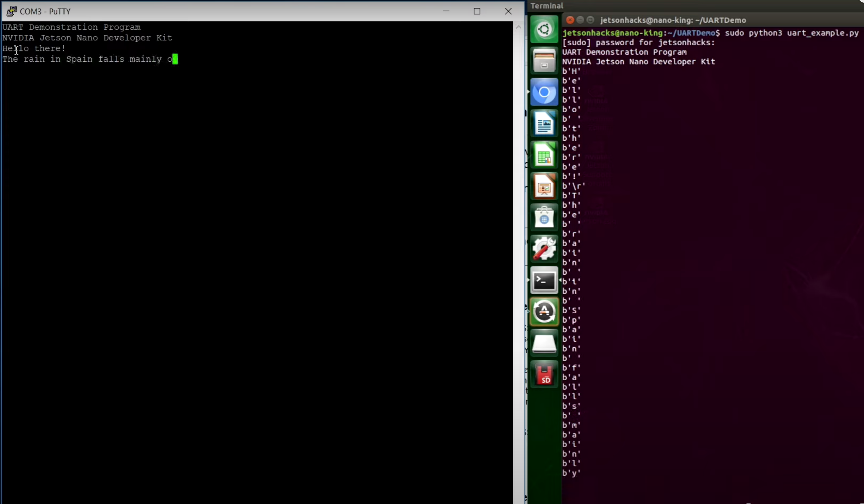Click PuTTY scrollbar up arrow
This screenshot has height=504, width=864.
[518, 27]
